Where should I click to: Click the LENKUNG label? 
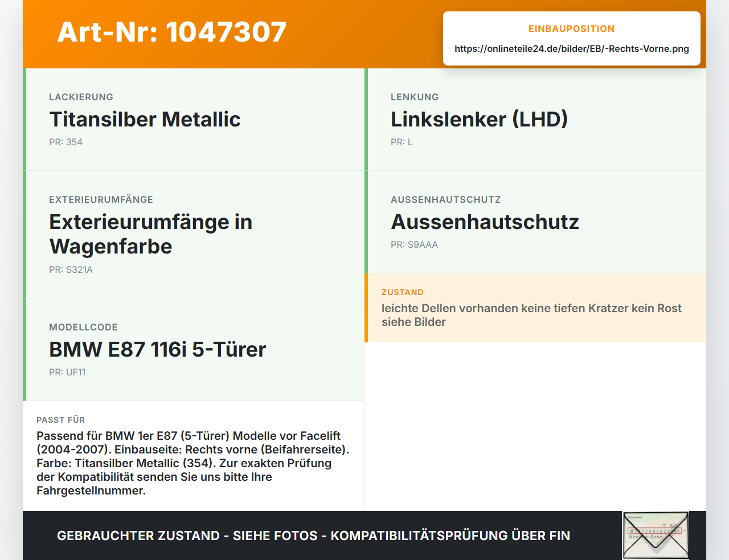coord(415,97)
